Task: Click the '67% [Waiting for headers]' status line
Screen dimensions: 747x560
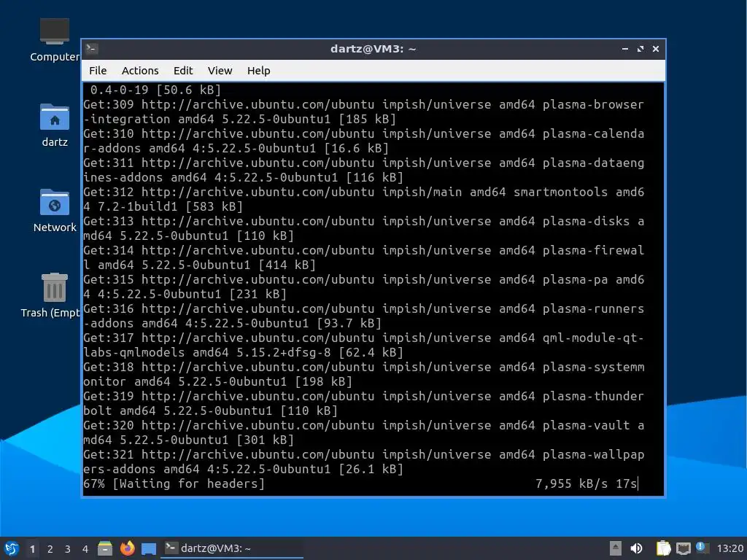Action: pyautogui.click(x=174, y=484)
